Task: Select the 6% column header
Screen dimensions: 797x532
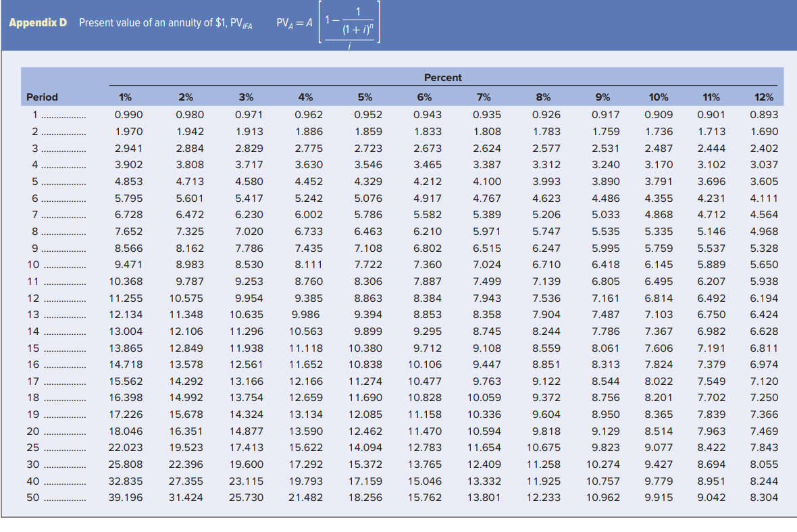Action: 424,97
